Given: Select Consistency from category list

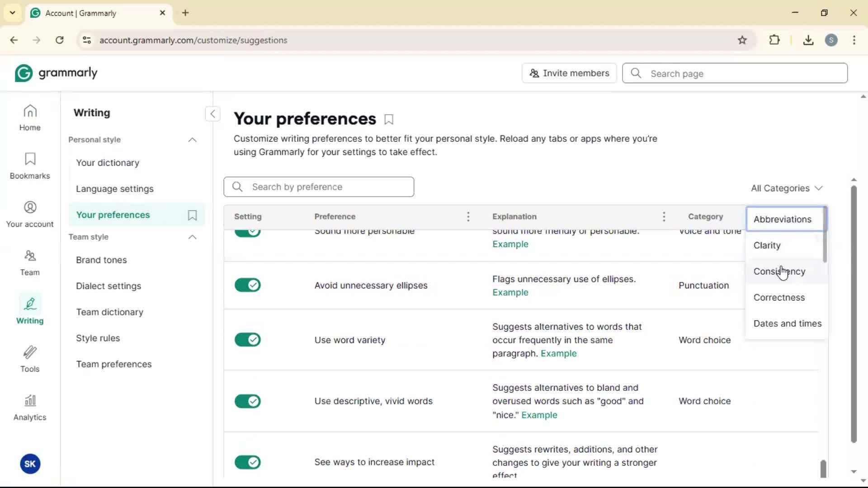Looking at the screenshot, I should 779,272.
